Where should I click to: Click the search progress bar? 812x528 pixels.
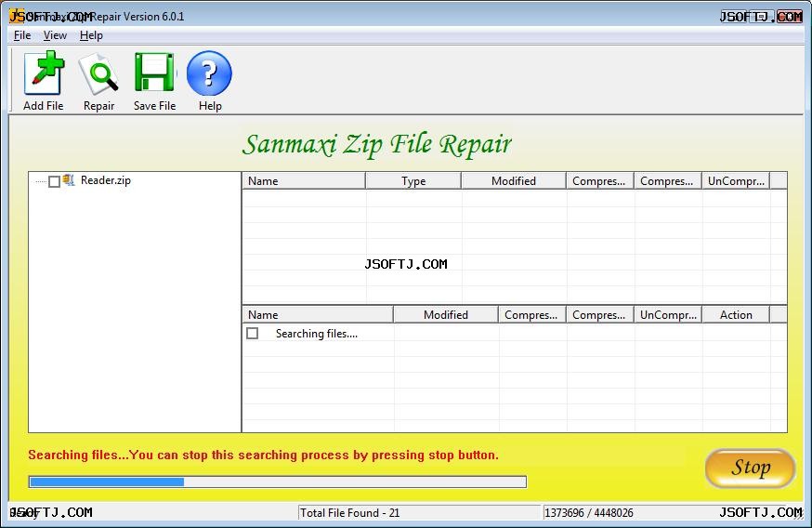pos(278,482)
